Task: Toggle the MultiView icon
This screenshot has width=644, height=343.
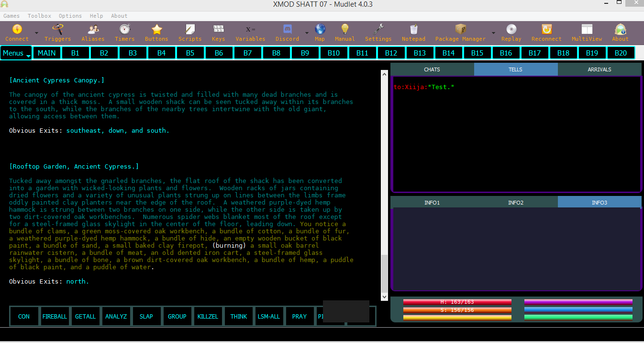Action: (x=587, y=33)
